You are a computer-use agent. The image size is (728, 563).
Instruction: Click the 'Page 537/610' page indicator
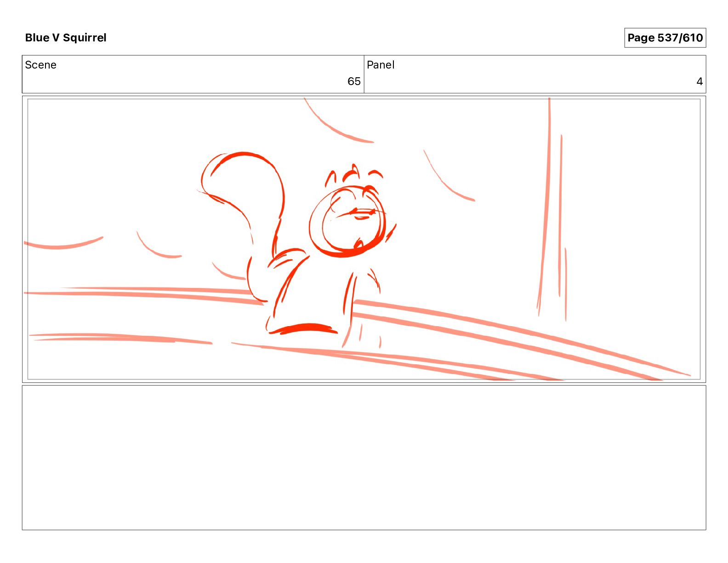point(665,38)
